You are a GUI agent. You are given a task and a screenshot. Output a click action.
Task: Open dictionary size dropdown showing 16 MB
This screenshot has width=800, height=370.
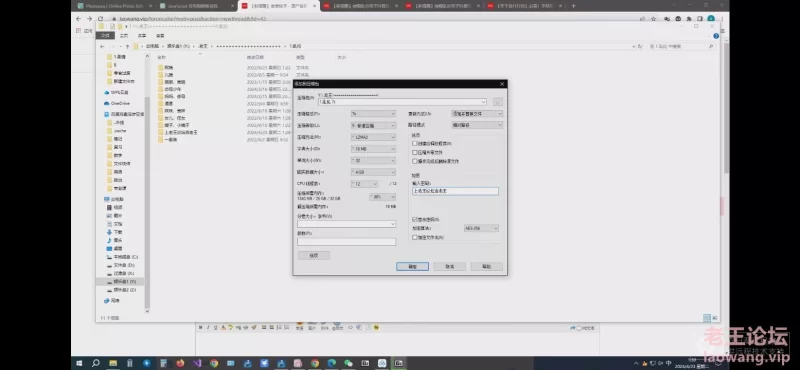(x=373, y=149)
